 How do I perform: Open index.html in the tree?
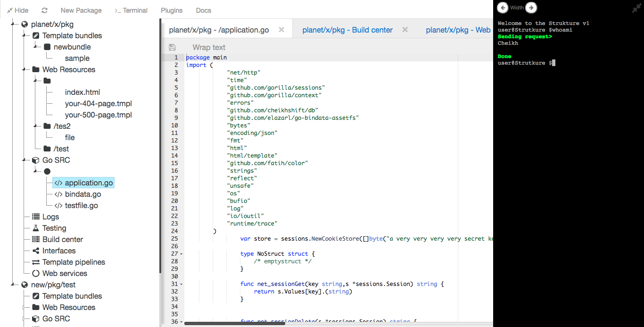coord(83,92)
